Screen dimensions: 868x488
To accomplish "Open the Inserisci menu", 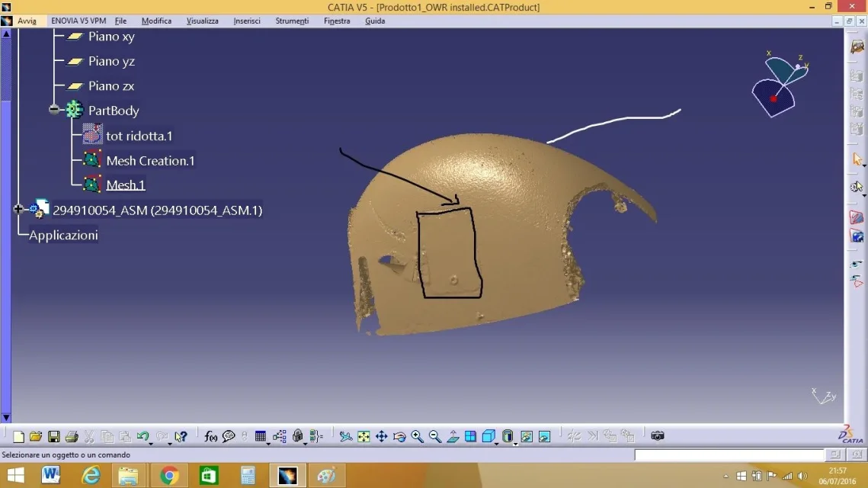I will click(247, 21).
